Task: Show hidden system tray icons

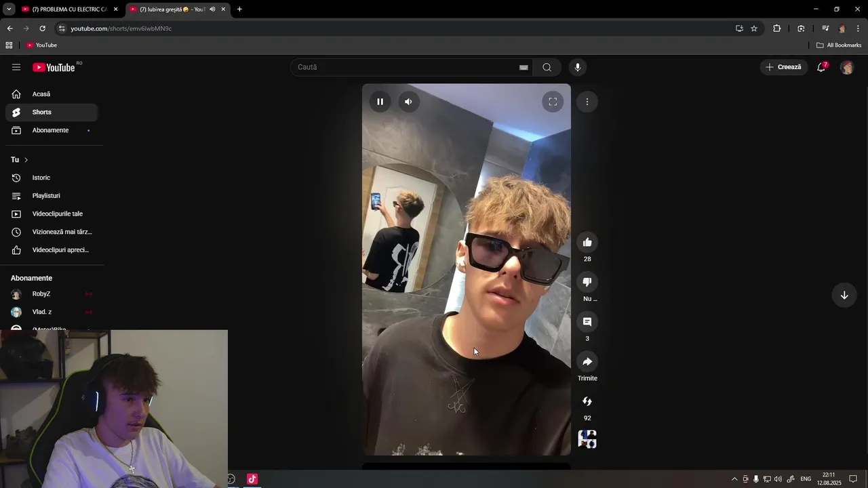Action: click(x=734, y=479)
